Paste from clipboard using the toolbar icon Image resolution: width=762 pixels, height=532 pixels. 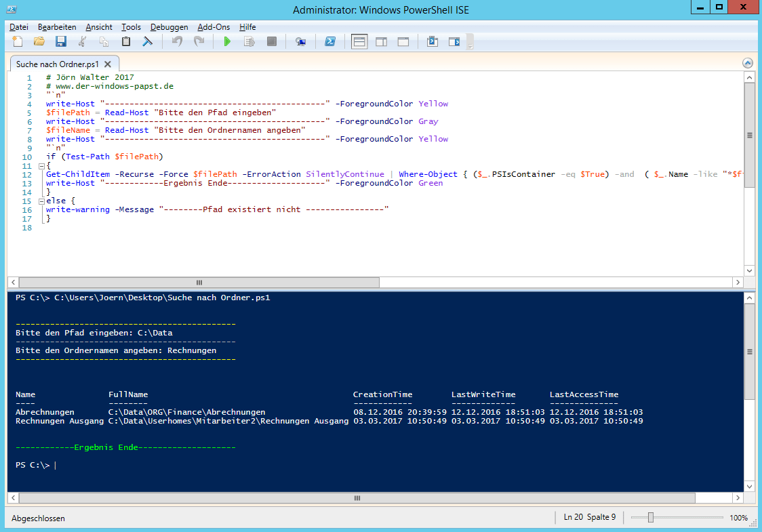(x=125, y=42)
